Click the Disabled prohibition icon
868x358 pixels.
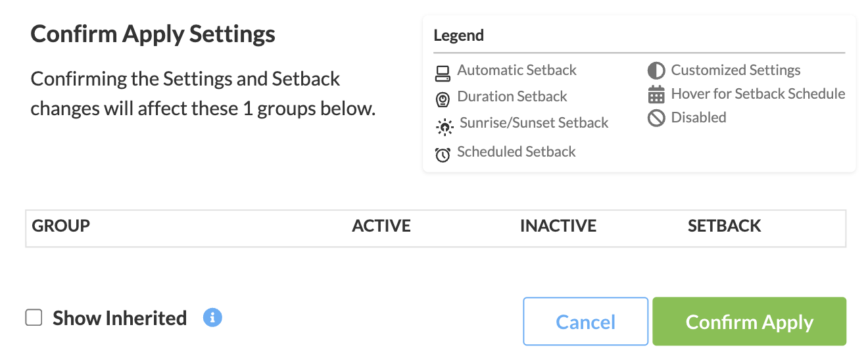[x=656, y=118]
